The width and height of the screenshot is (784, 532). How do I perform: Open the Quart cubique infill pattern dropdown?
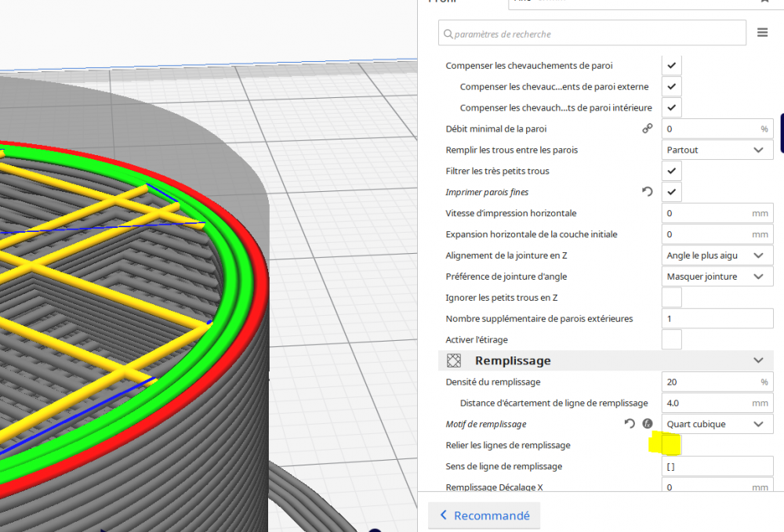[717, 424]
